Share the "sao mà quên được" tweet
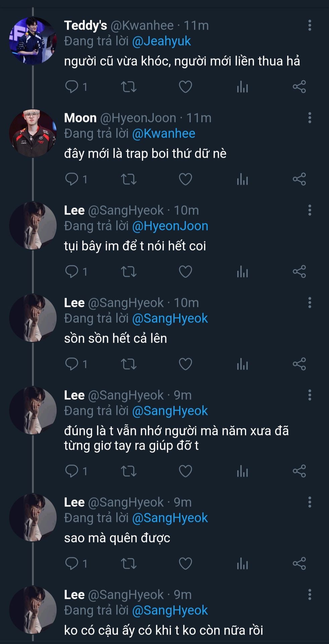Screen dimensions: 329x644 (299, 563)
